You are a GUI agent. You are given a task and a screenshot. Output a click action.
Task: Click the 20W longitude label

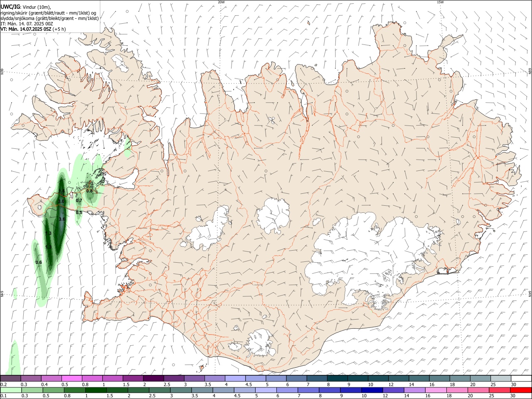221,2
